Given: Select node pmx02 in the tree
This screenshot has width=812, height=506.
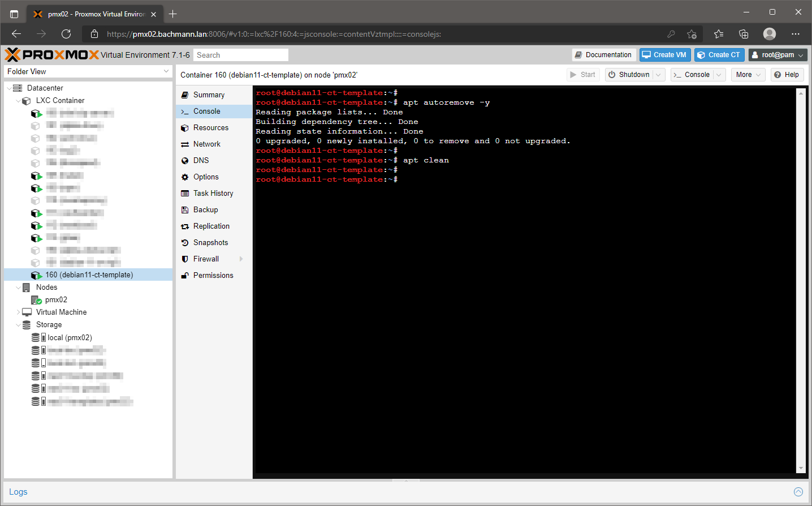Looking at the screenshot, I should pyautogui.click(x=55, y=299).
